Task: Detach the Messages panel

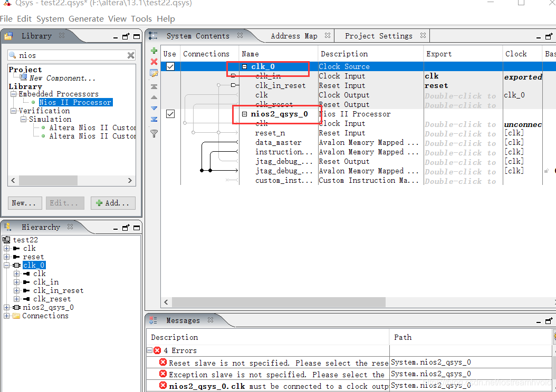Action: click(549, 321)
